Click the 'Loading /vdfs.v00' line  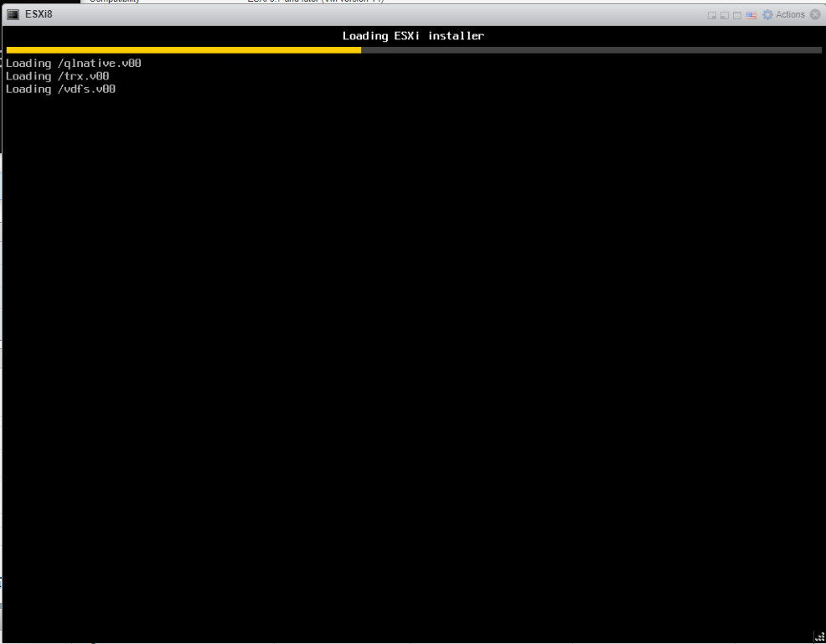[x=60, y=89]
